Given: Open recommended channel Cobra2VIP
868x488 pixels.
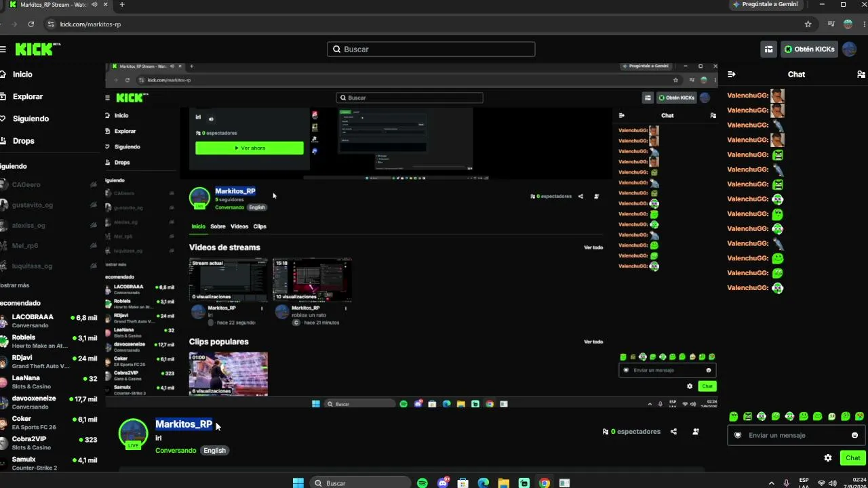Looking at the screenshot, I should [x=49, y=443].
